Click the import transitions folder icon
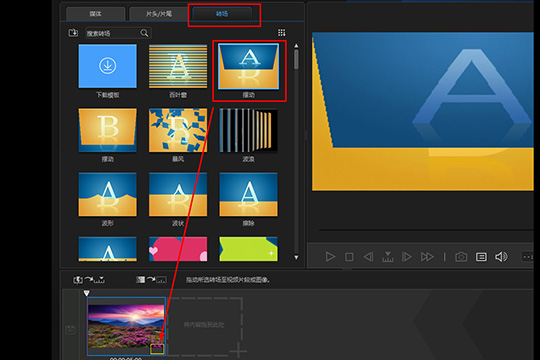This screenshot has width=540, height=360. point(73,33)
